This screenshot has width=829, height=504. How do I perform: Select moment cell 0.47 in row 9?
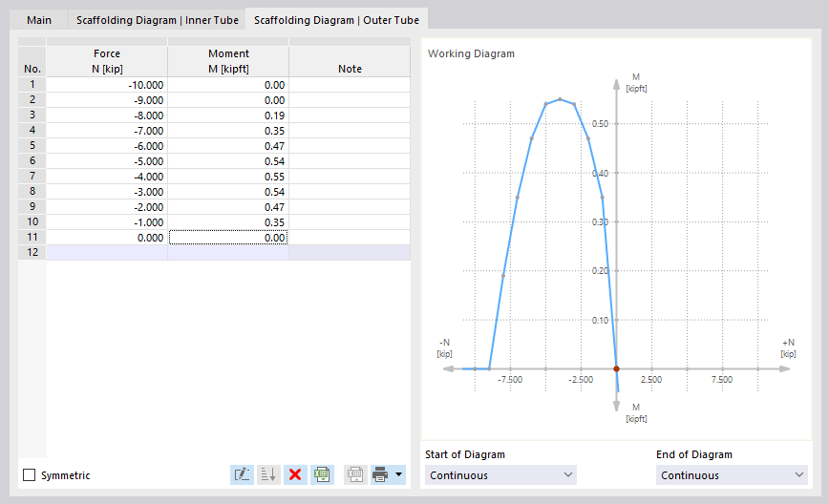(228, 207)
